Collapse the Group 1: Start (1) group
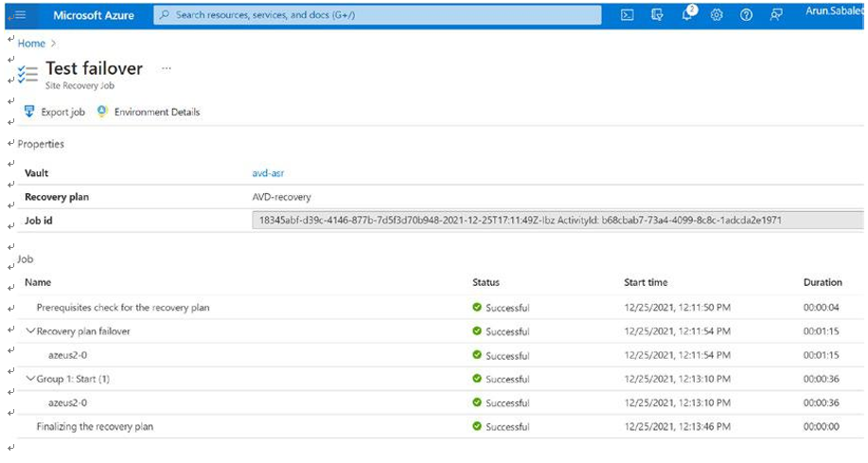This screenshot has width=868, height=463. [30, 379]
